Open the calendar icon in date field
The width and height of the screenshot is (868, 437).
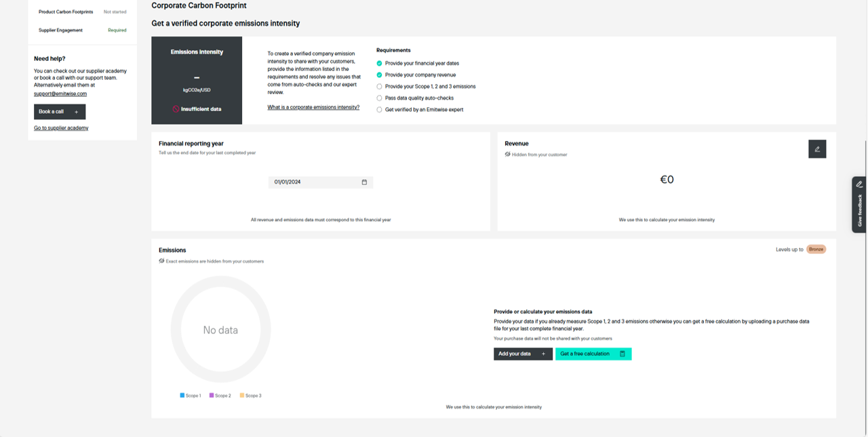click(364, 182)
